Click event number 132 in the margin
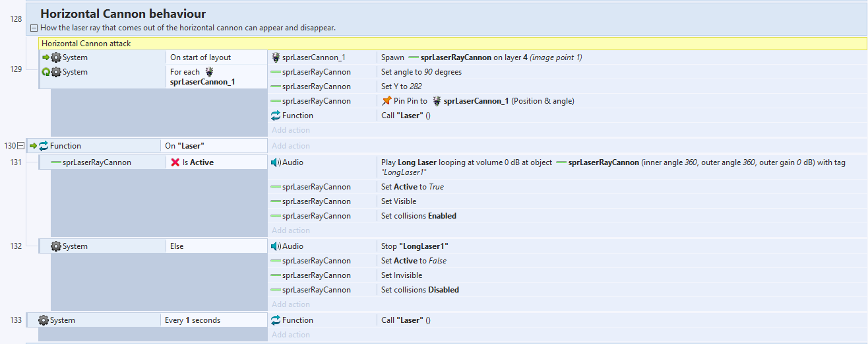868x344 pixels. (16, 246)
